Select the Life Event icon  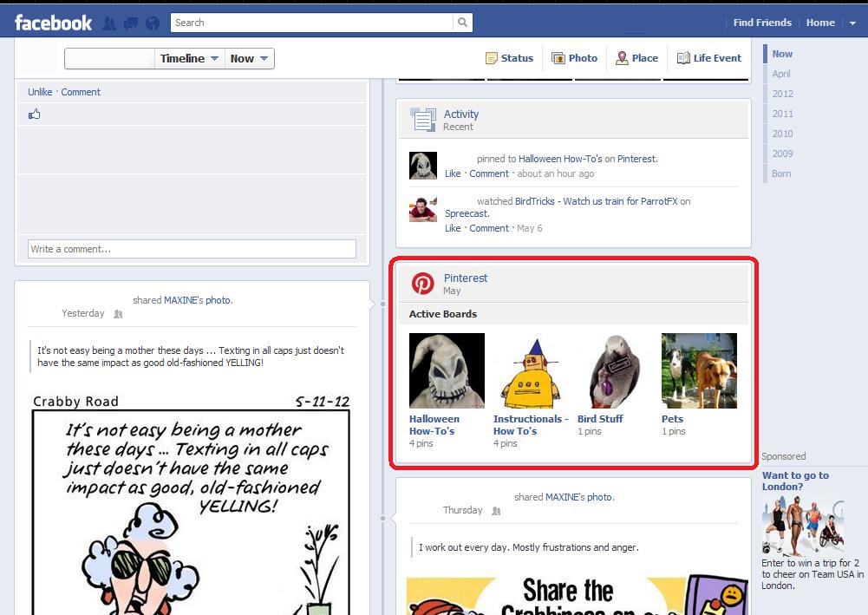point(684,57)
